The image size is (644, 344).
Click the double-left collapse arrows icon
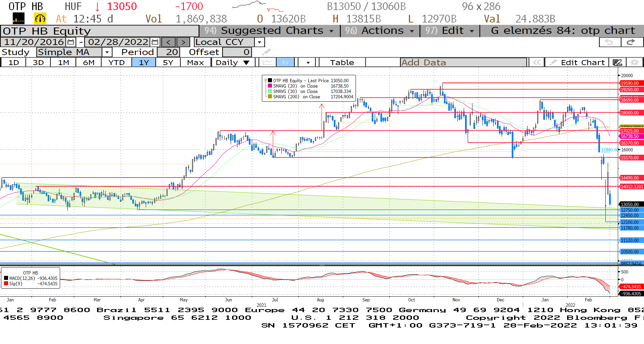[537, 62]
